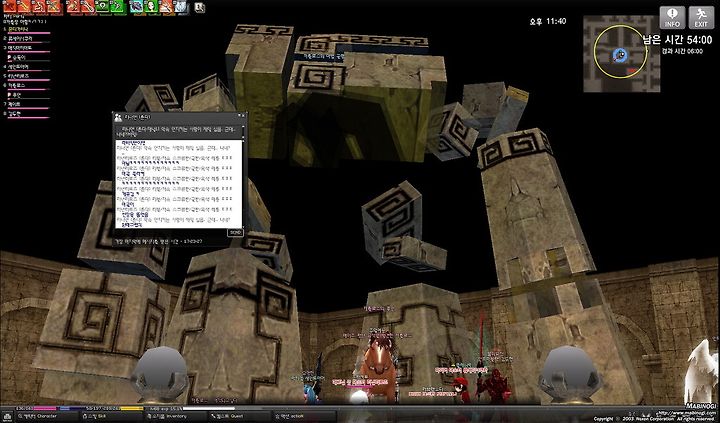Click the blue player marker on the minimap
The height and width of the screenshot is (423, 720).
(x=620, y=56)
